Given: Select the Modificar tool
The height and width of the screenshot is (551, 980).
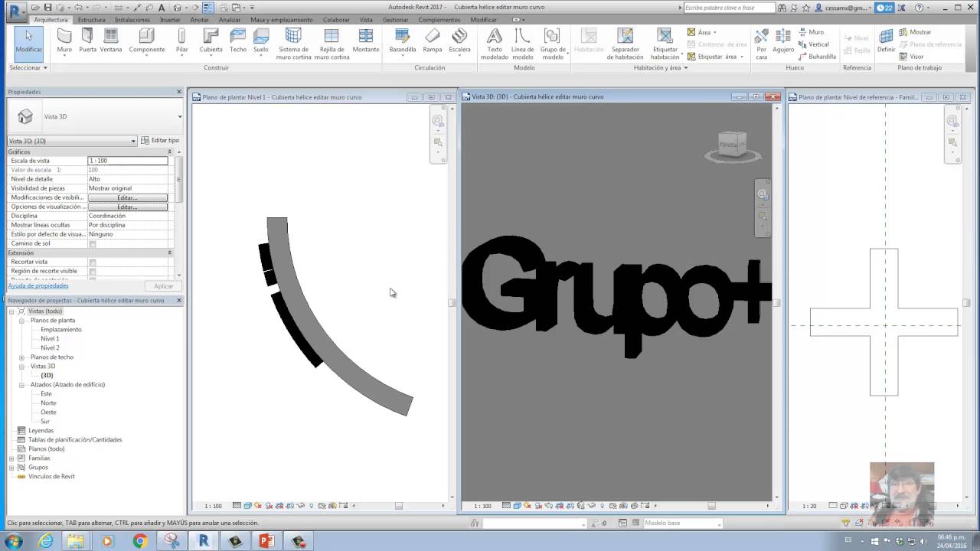Looking at the screenshot, I should 28,42.
